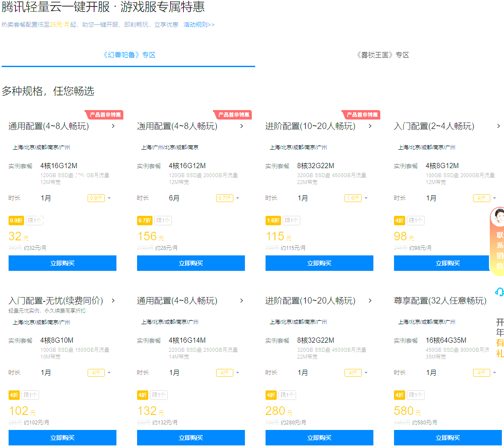Click the headset customer service icon
Image resolution: width=504 pixels, height=448 pixels.
pyautogui.click(x=499, y=292)
